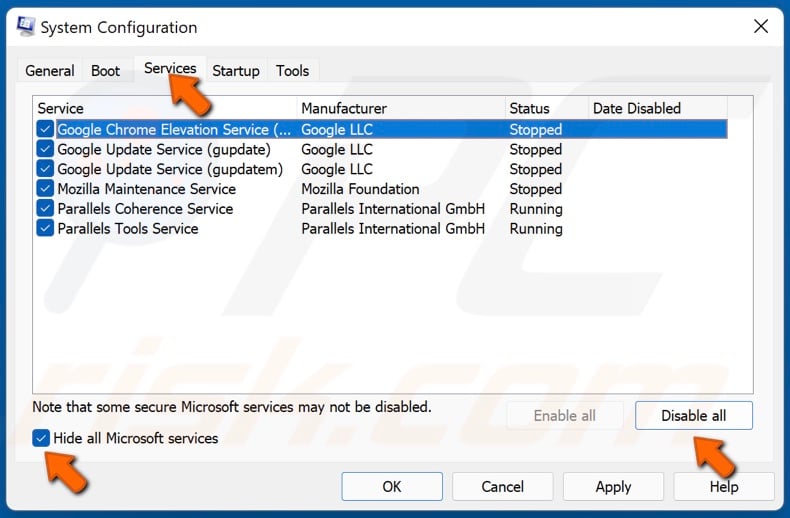790x518 pixels.
Task: Sort by the Status column header
Action: click(x=547, y=108)
